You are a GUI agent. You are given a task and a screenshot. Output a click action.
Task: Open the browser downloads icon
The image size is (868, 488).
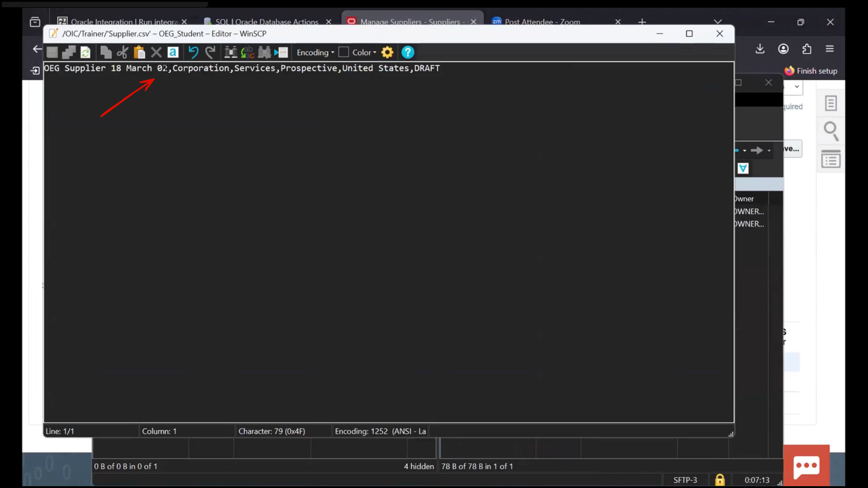pyautogui.click(x=760, y=49)
